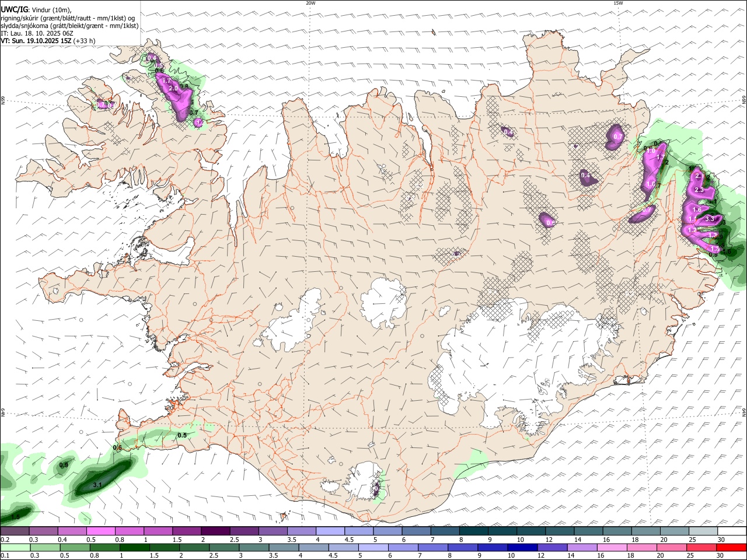This screenshot has width=747, height=560.
Task: Pick the light grey 25–30 snow legend swatch
Action: [x=704, y=531]
